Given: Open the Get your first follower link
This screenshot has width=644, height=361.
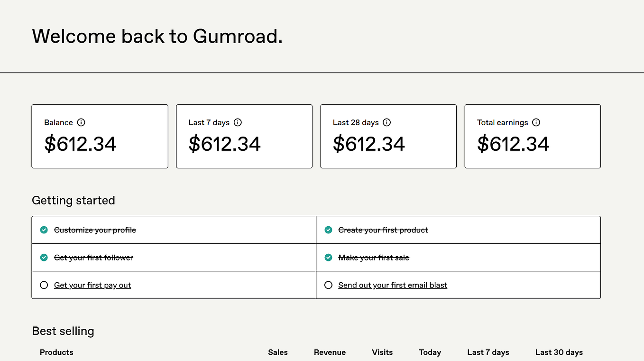Looking at the screenshot, I should click(93, 258).
